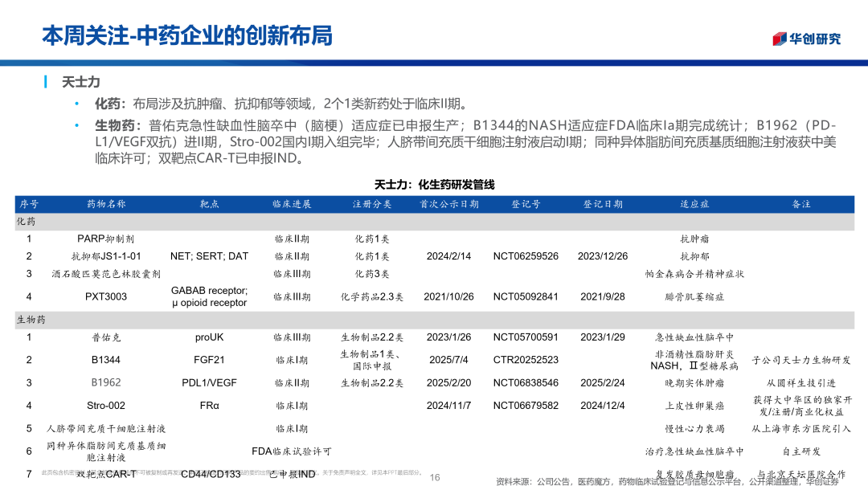Select the FDA临床试验许可 cell
The image size is (868, 486).
[x=292, y=451]
